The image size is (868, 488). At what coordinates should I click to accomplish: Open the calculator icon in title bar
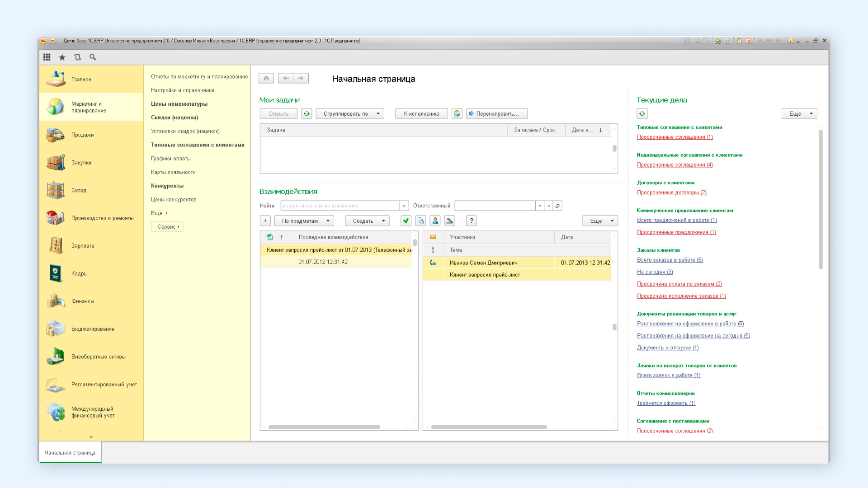click(x=739, y=41)
